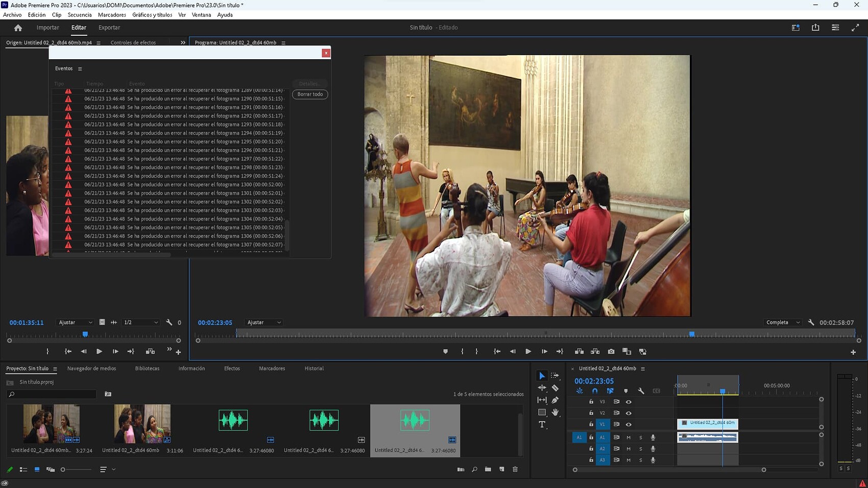This screenshot has height=488, width=868.
Task: Select the Pen tool
Action: pos(555,400)
